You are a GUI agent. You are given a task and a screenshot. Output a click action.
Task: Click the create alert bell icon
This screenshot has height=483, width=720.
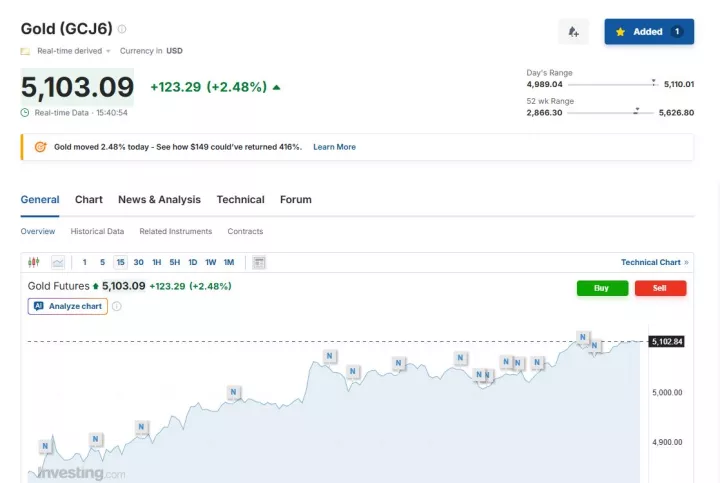573,32
